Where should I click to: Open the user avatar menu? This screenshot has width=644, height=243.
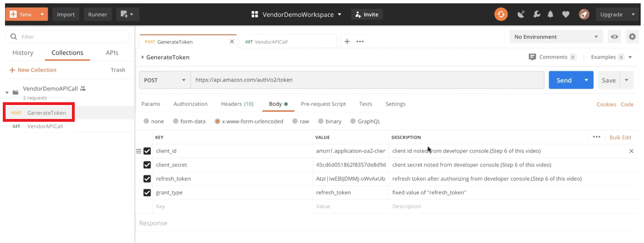click(584, 15)
